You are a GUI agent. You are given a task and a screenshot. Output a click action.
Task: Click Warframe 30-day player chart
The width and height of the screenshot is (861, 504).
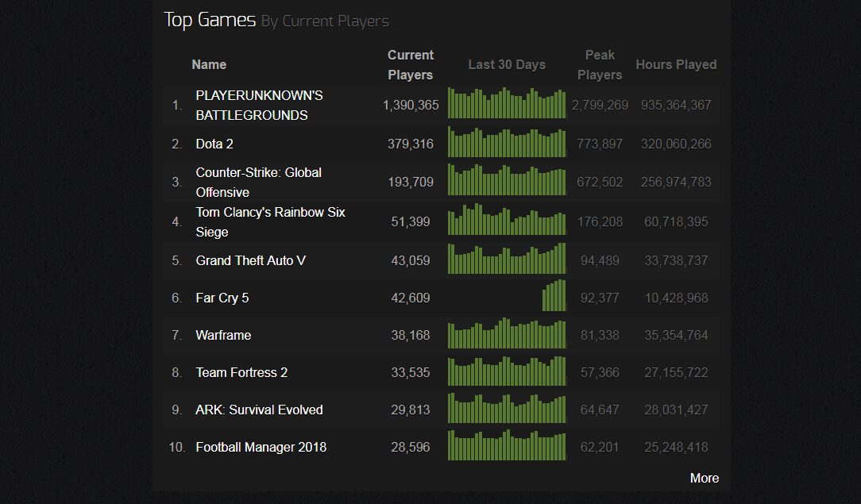coord(507,333)
